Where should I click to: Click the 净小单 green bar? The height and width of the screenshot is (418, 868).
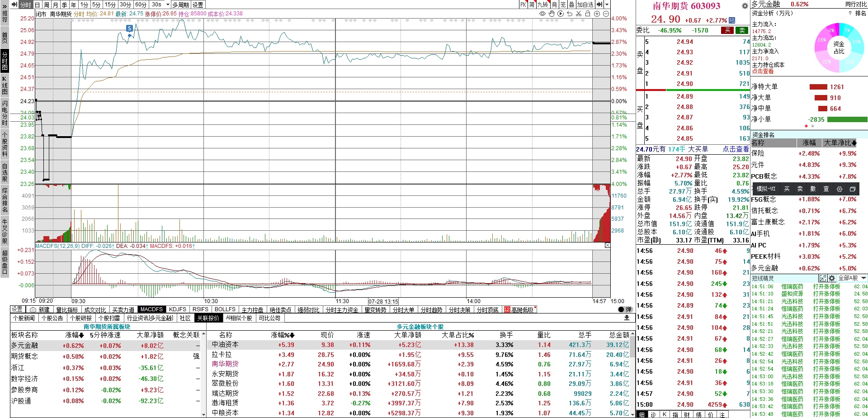(847, 119)
